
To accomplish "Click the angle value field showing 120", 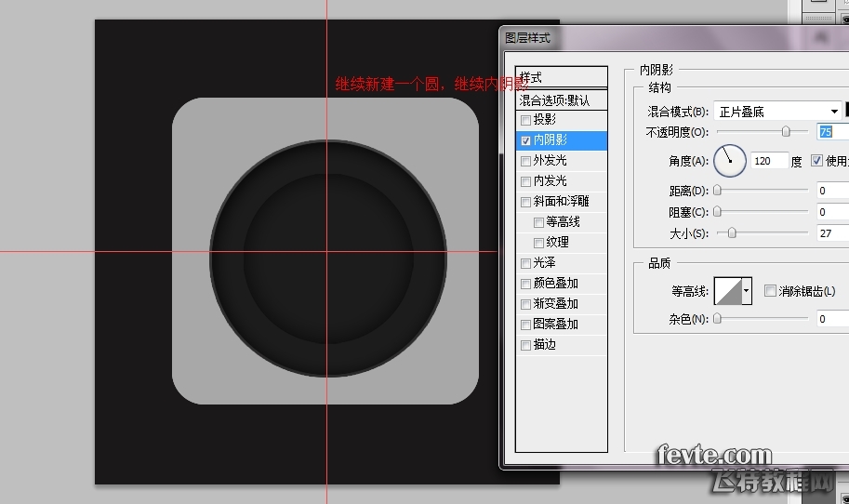I will tap(768, 161).
